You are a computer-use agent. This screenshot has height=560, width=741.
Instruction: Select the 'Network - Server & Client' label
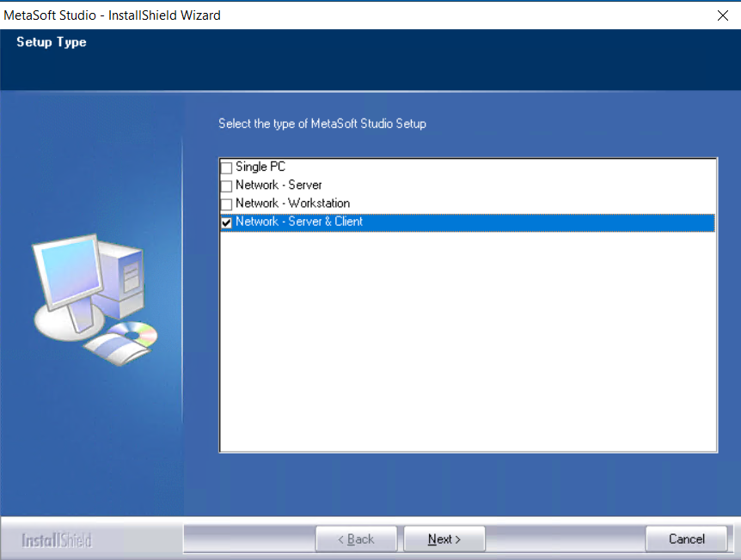(299, 222)
